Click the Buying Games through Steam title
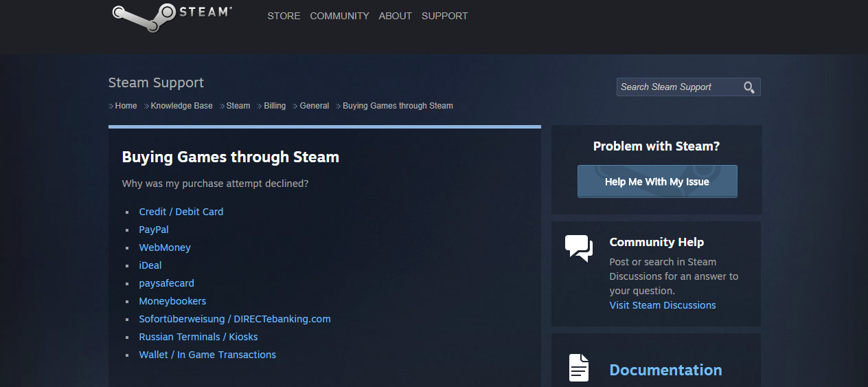Viewport: 868px width, 387px height. pos(231,157)
